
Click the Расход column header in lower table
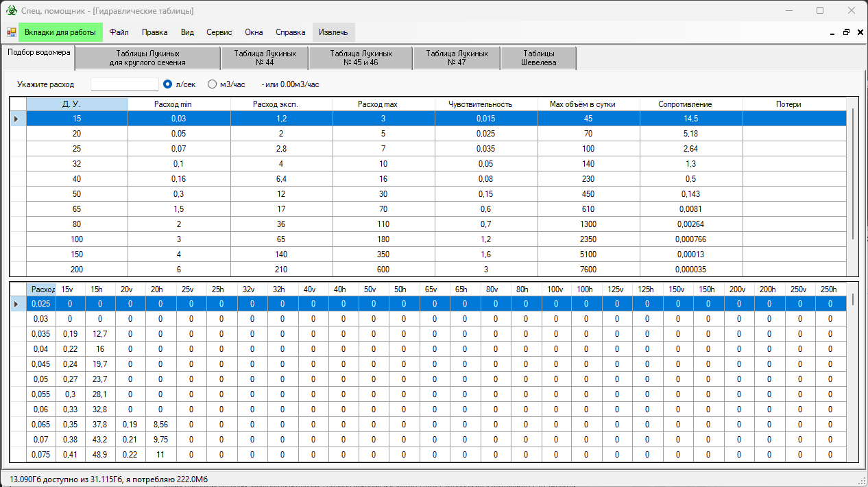click(x=42, y=289)
